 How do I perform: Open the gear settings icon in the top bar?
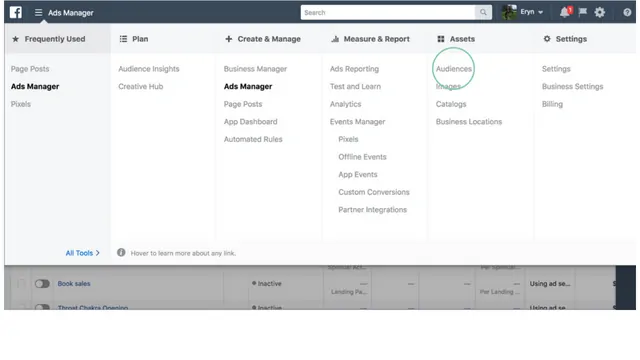click(600, 12)
